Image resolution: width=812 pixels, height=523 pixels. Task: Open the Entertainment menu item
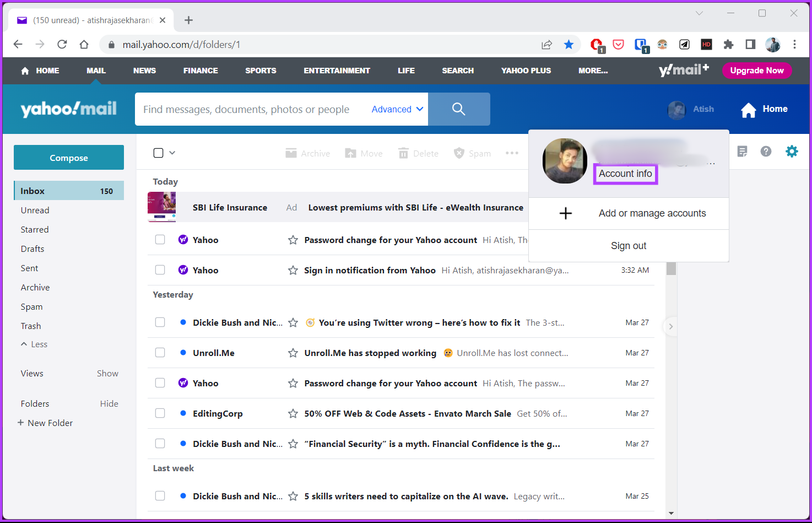pos(337,71)
